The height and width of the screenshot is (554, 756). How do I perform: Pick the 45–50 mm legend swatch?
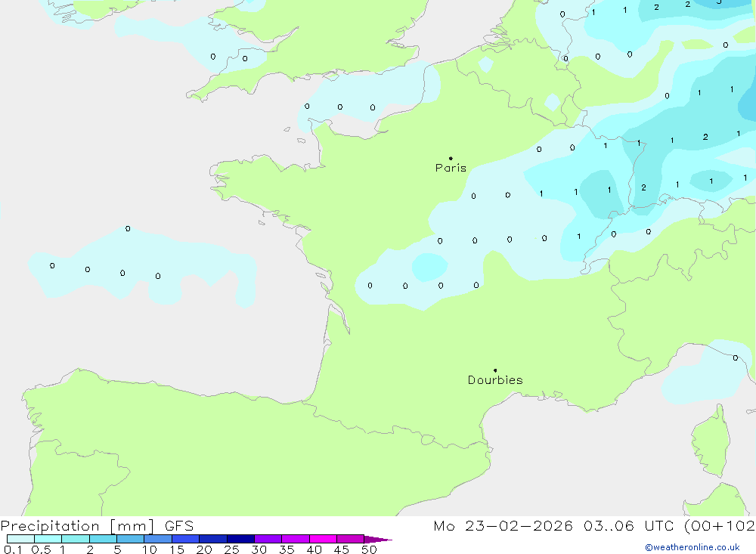(350, 539)
